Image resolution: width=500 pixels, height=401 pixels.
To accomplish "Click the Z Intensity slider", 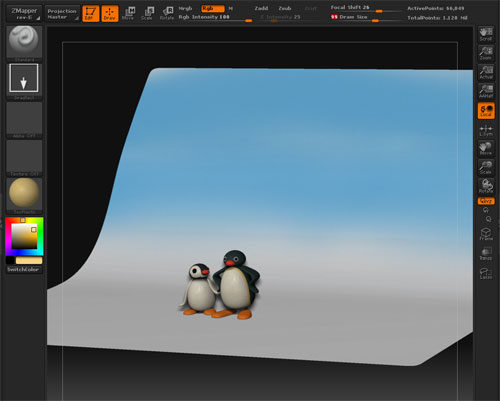I will click(x=280, y=17).
